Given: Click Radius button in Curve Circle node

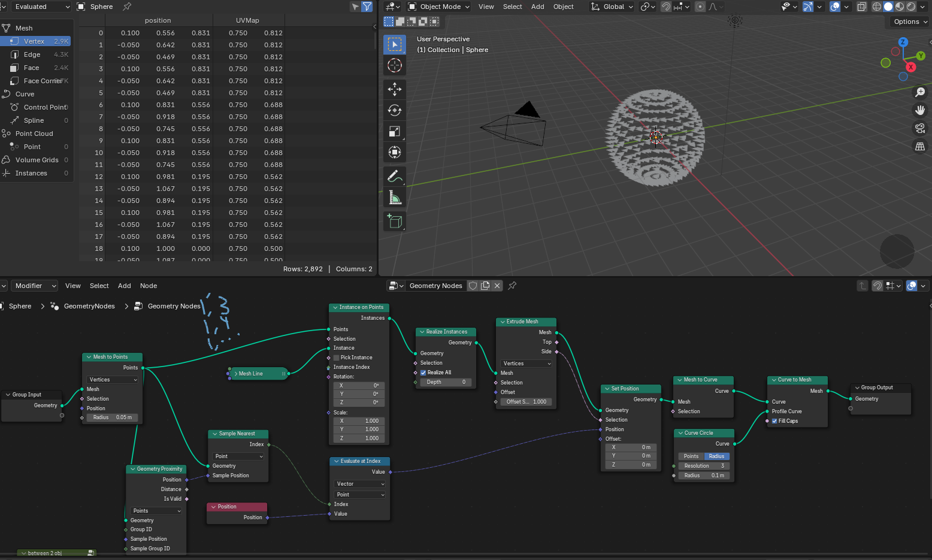Looking at the screenshot, I should [717, 456].
